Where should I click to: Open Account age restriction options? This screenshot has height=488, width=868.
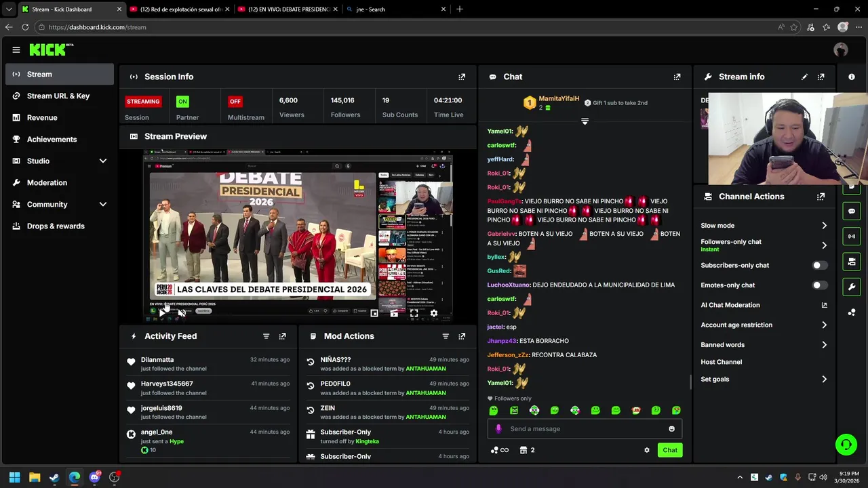point(764,325)
